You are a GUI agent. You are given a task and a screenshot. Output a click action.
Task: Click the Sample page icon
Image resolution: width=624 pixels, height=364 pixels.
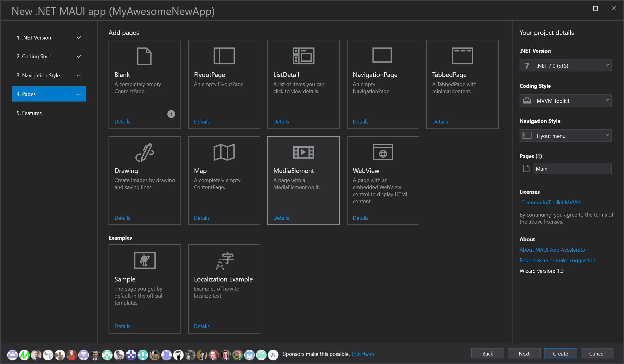point(145,260)
